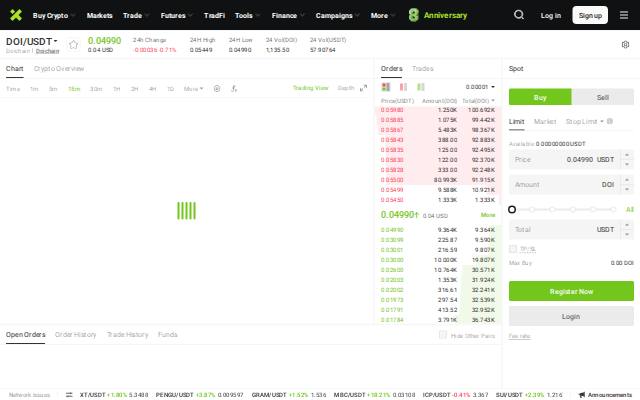The width and height of the screenshot is (640, 400).
Task: Set slider to All
Action: point(630,209)
